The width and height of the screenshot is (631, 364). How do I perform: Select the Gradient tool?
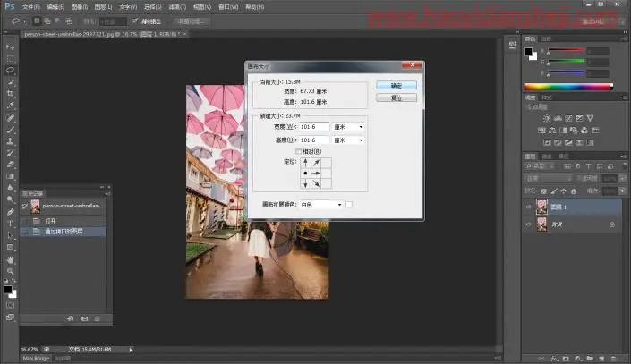[x=10, y=176]
